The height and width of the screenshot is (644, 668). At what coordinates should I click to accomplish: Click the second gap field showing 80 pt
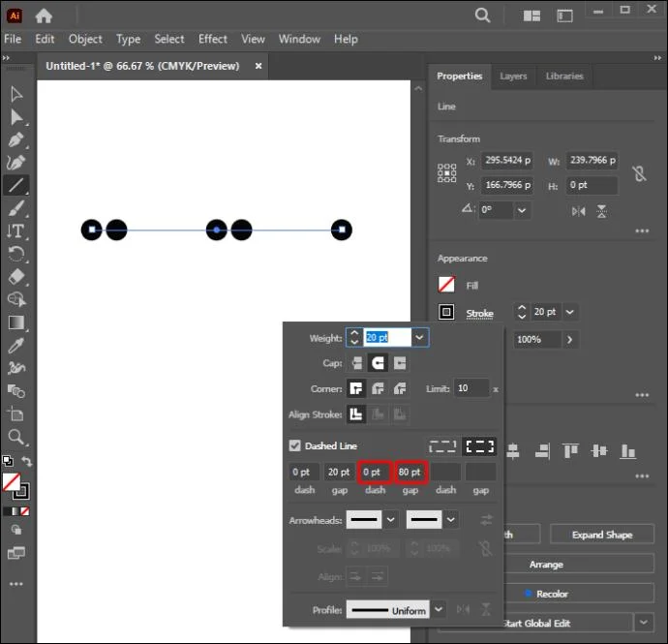(x=410, y=472)
